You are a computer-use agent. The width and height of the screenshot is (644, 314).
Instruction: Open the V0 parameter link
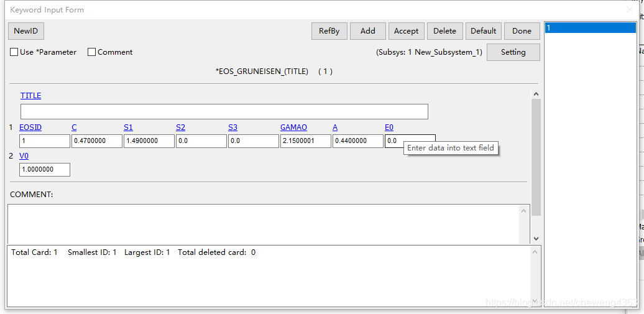24,156
